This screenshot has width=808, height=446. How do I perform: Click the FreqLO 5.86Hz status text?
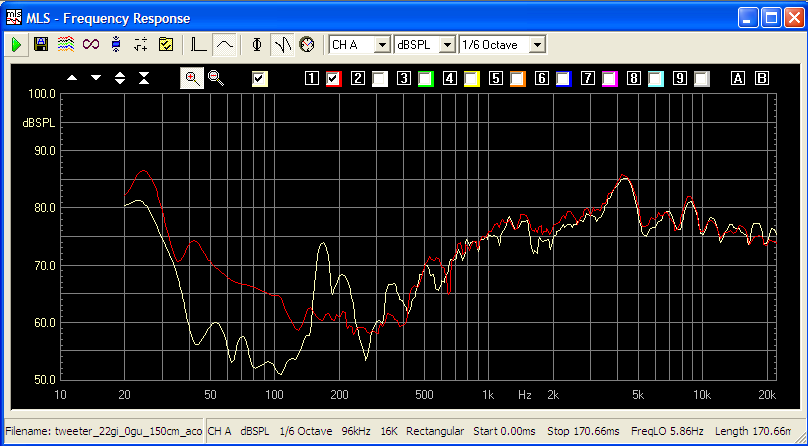point(667,431)
